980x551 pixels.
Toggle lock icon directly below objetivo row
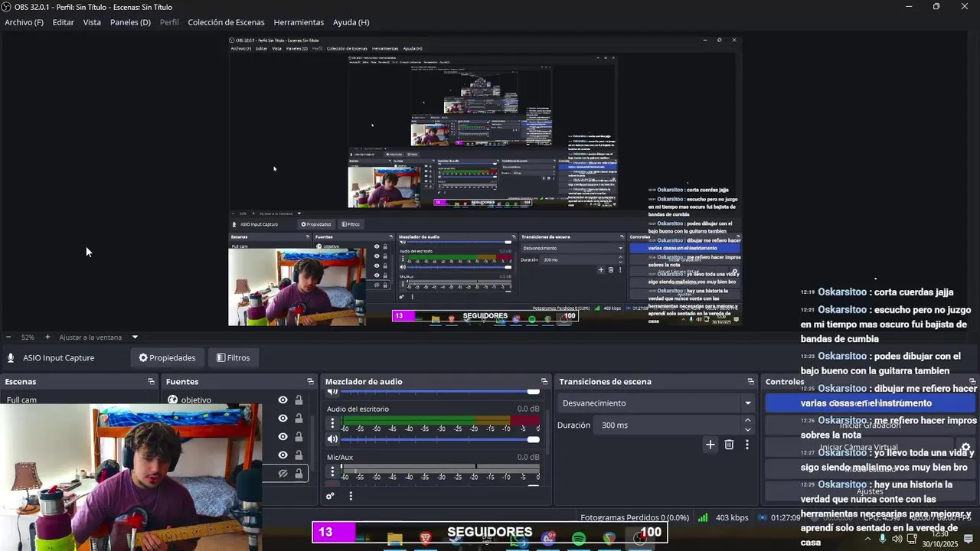click(x=299, y=419)
